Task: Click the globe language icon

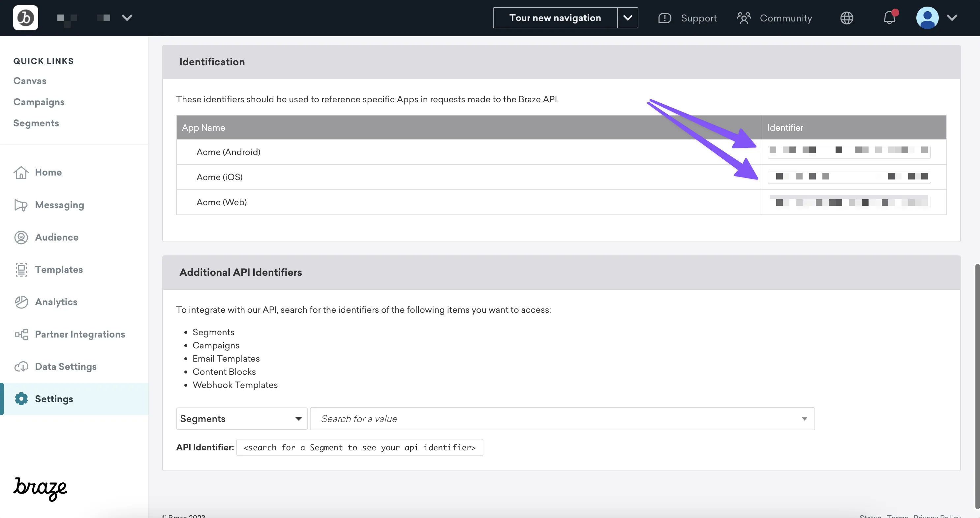Action: coord(846,18)
